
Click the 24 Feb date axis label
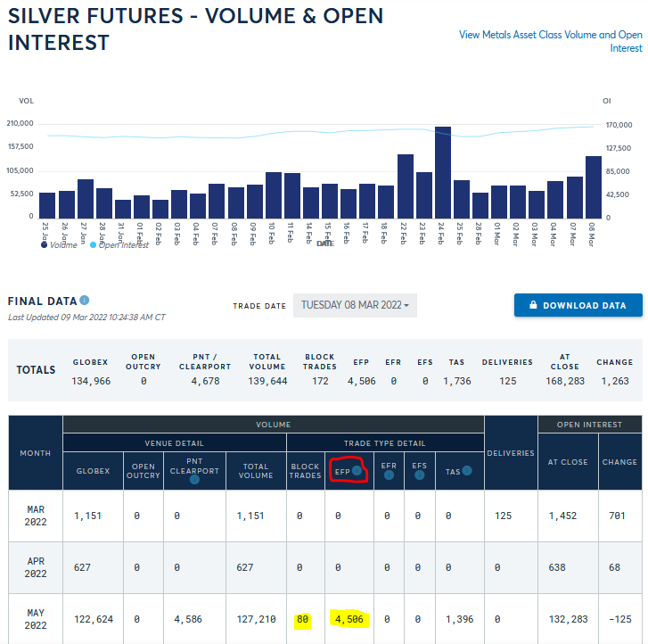[441, 234]
